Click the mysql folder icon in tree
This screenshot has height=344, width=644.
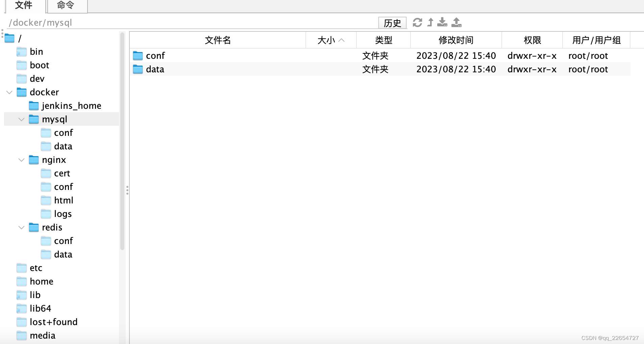point(34,119)
